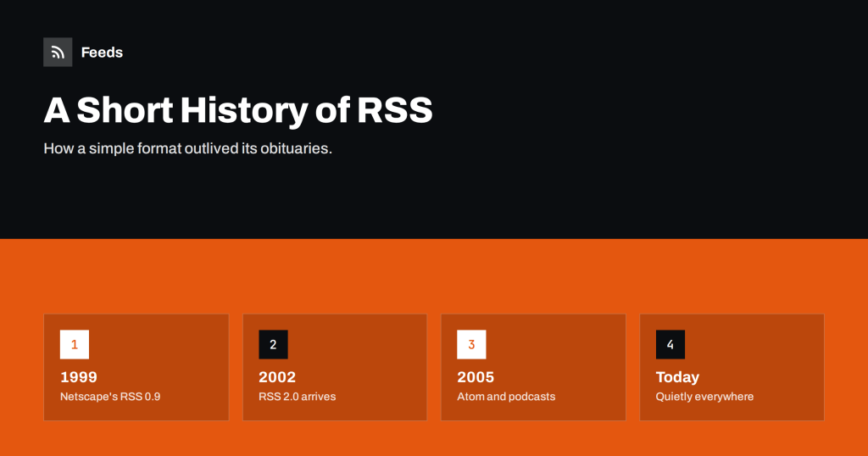Select step number 3 badge
Viewport: 868px width, 456px height.
point(471,344)
